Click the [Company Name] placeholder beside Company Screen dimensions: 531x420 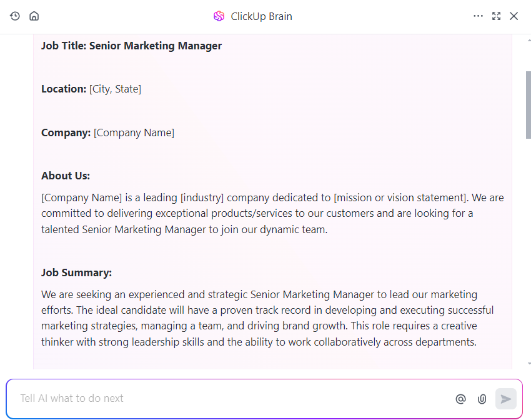(134, 132)
